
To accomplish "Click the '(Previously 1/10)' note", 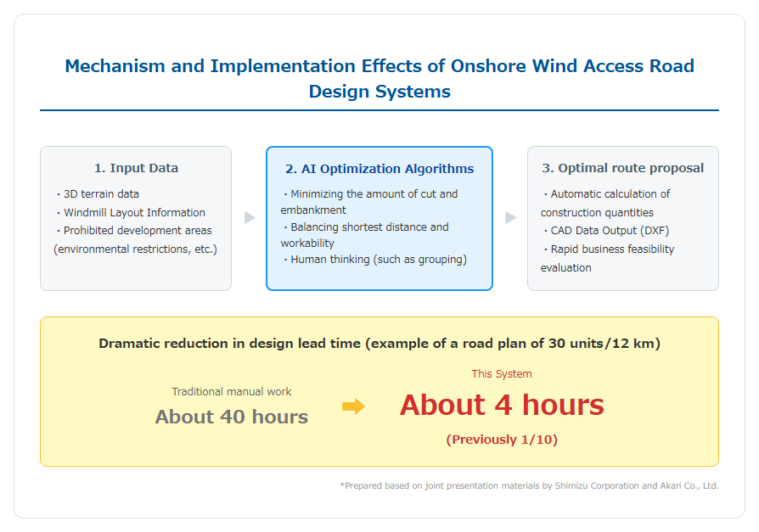I will click(502, 440).
